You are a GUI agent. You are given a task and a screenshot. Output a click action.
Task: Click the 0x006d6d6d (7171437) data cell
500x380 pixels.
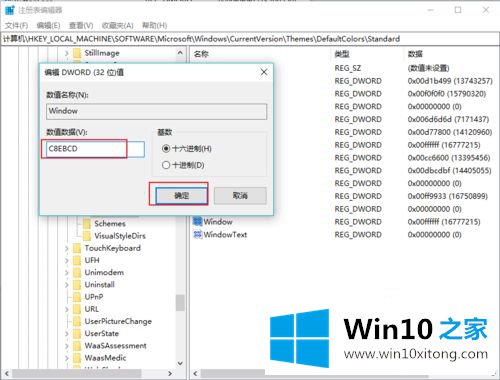point(448,119)
